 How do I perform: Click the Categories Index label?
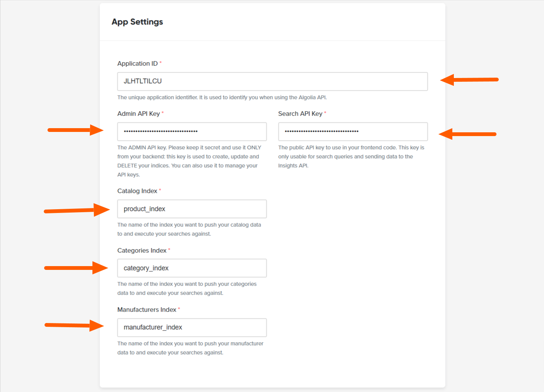[142, 250]
